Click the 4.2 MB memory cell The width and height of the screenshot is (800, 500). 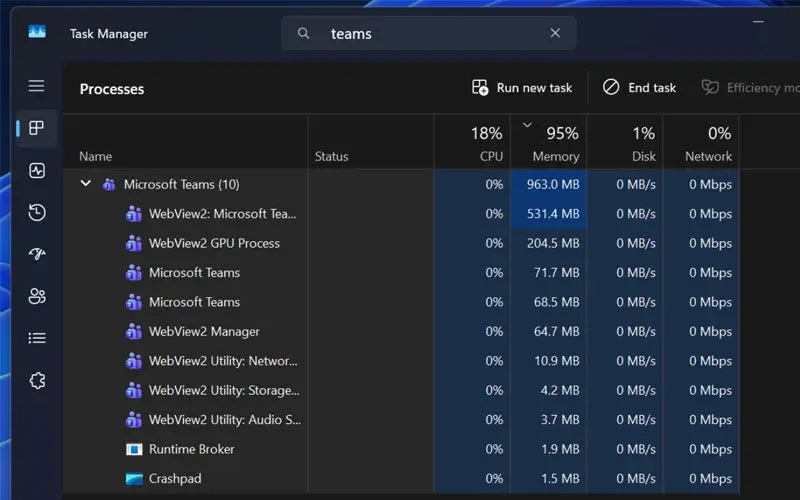[548, 390]
